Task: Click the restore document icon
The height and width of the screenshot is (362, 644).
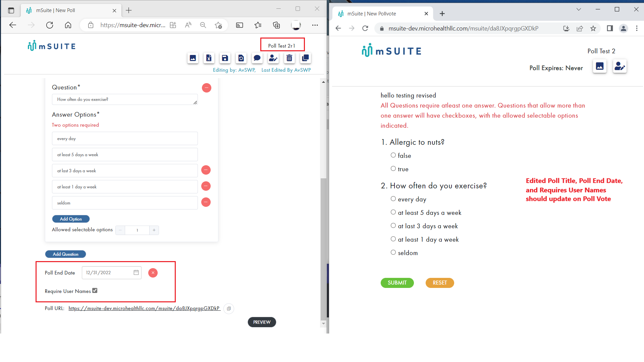Action: click(x=241, y=58)
